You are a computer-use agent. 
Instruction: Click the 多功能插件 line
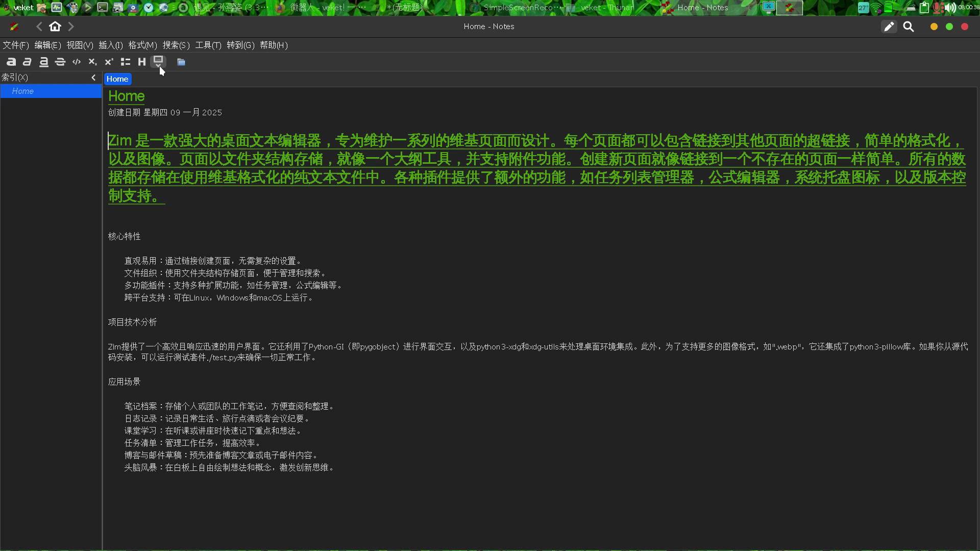[234, 285]
